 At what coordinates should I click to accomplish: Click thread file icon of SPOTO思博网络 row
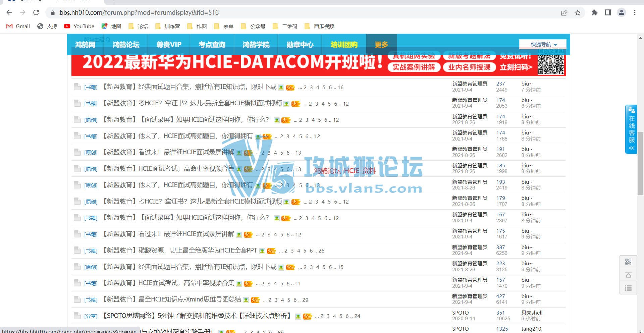77,316
